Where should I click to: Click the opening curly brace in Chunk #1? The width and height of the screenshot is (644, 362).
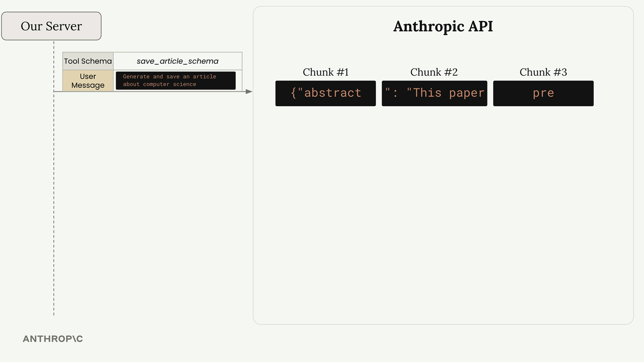coord(293,93)
